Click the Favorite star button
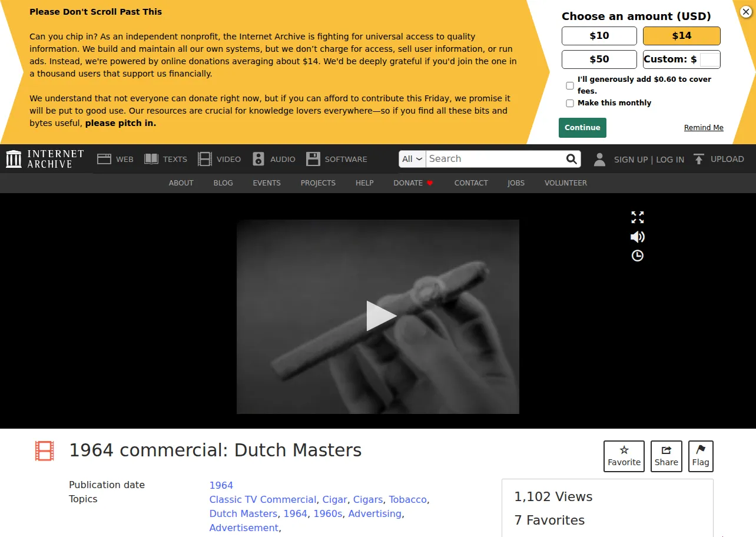The image size is (756, 537). pos(624,456)
